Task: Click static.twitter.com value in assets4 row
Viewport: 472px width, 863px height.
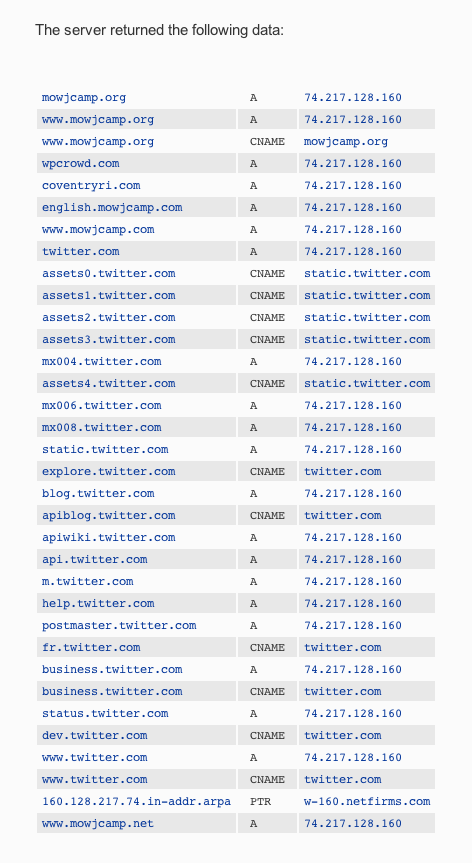Action: click(x=367, y=384)
